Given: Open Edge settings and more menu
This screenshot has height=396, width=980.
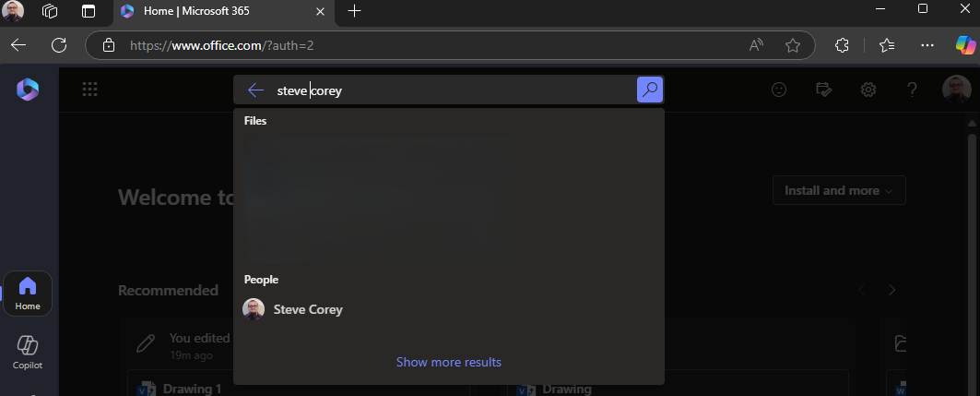Looking at the screenshot, I should 929,44.
